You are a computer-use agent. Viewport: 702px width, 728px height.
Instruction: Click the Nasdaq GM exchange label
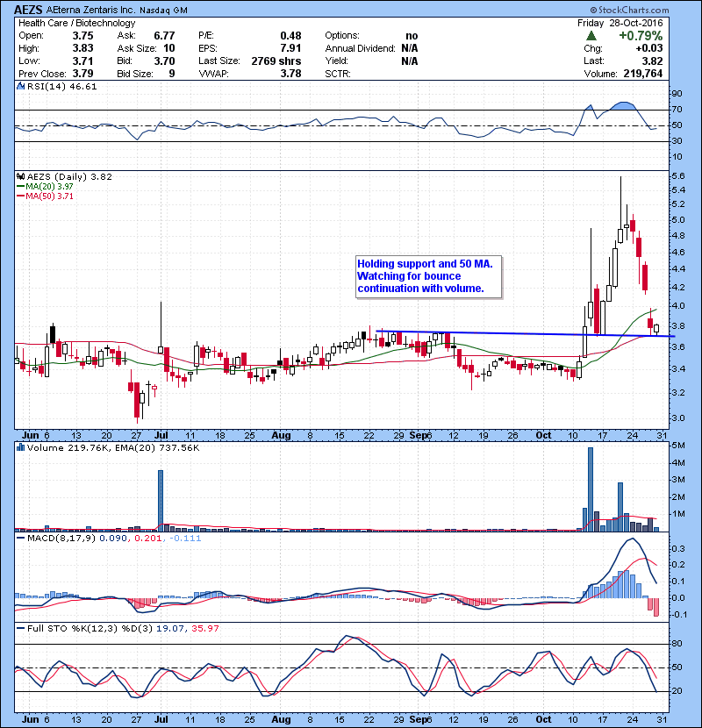pos(163,11)
